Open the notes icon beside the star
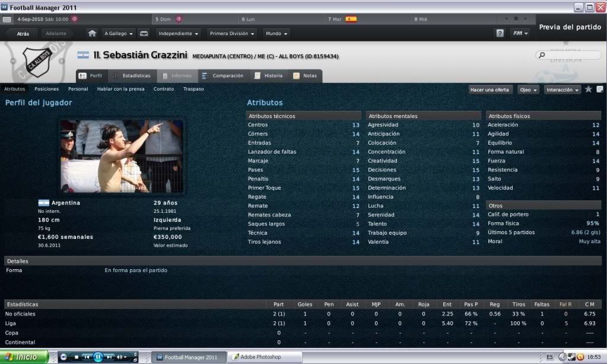The height and width of the screenshot is (364, 607). click(x=600, y=90)
